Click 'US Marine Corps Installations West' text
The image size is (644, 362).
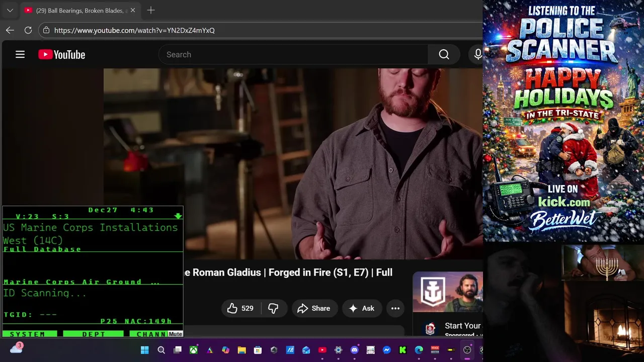click(91, 234)
